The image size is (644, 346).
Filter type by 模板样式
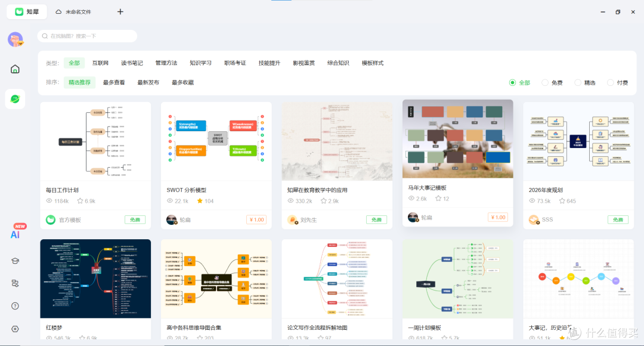(373, 63)
